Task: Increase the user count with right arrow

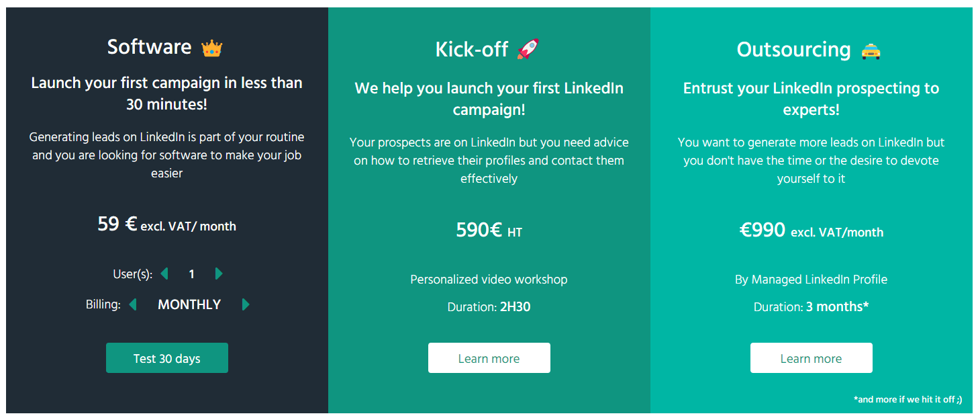Action: 219,274
